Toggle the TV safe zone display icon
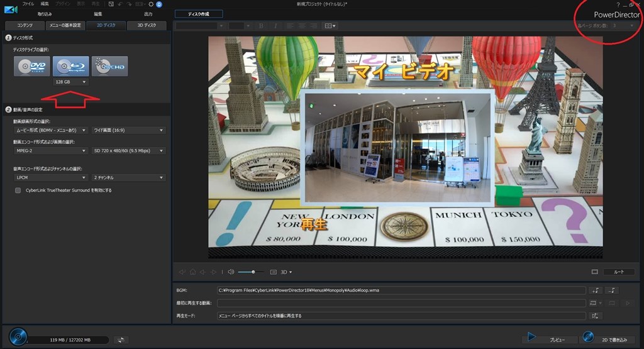Image resolution: width=644 pixels, height=349 pixels. coord(595,272)
